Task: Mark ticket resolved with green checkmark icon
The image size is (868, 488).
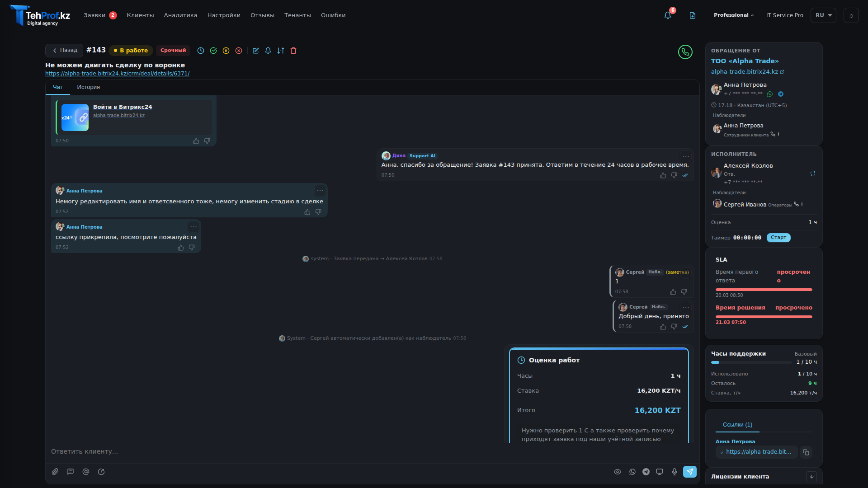Action: point(213,51)
